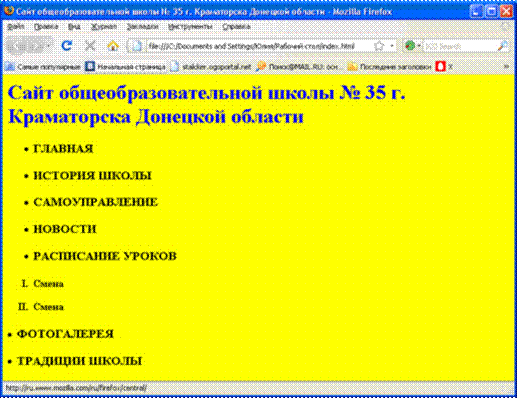Open the Самые популярные bookmark folder
This screenshot has height=398, width=517.
(x=43, y=67)
